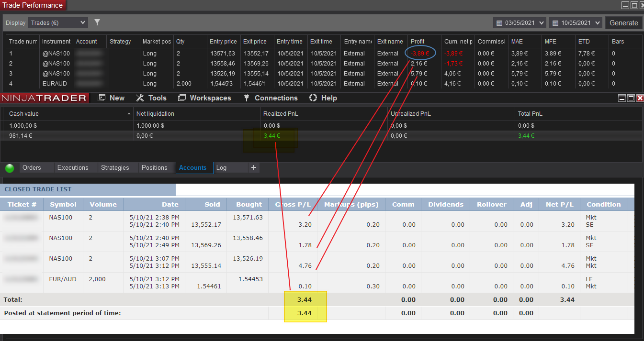The height and width of the screenshot is (341, 644).
Task: Open the filter funnel icon next to Display
Action: pyautogui.click(x=97, y=22)
